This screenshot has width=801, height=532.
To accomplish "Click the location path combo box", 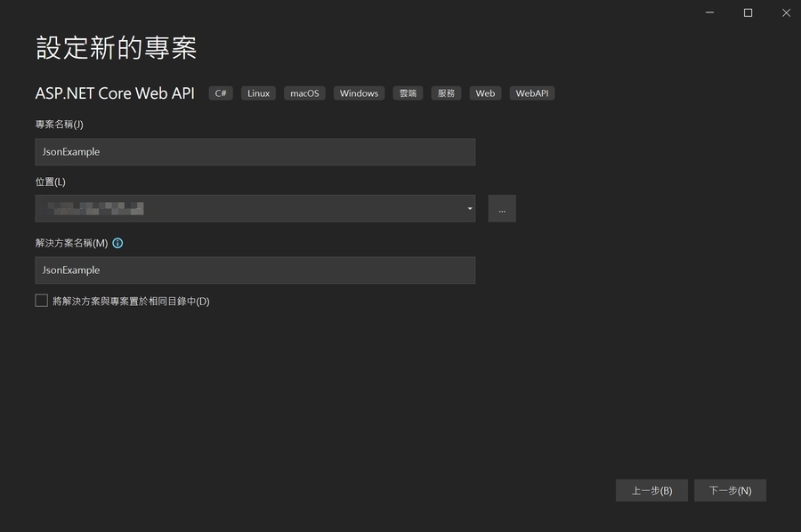I will 249,209.
